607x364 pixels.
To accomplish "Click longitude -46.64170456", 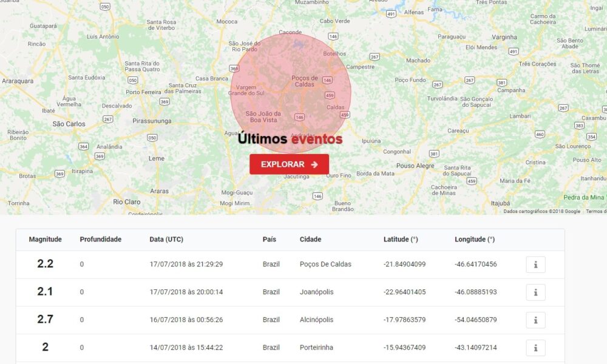I will tap(476, 264).
